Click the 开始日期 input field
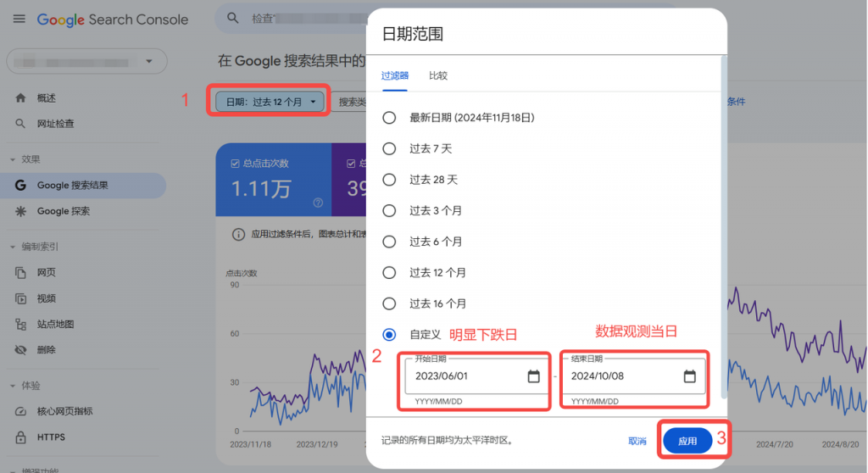This screenshot has width=868, height=473. pos(477,376)
